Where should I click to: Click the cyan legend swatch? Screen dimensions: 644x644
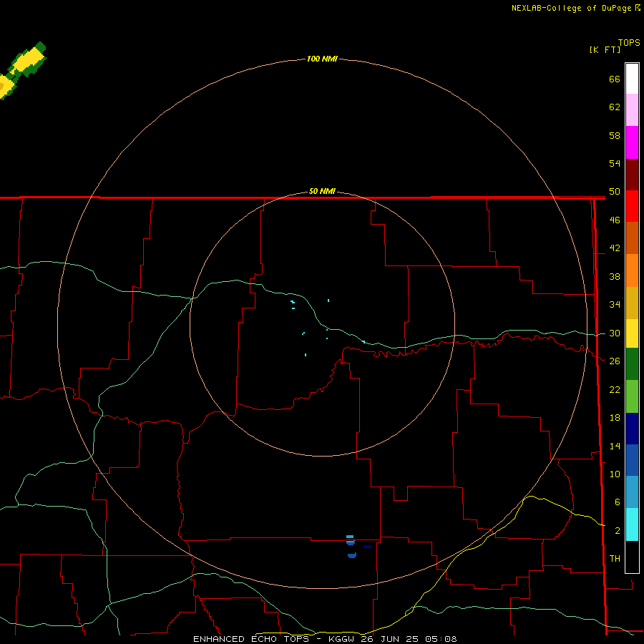632,525
